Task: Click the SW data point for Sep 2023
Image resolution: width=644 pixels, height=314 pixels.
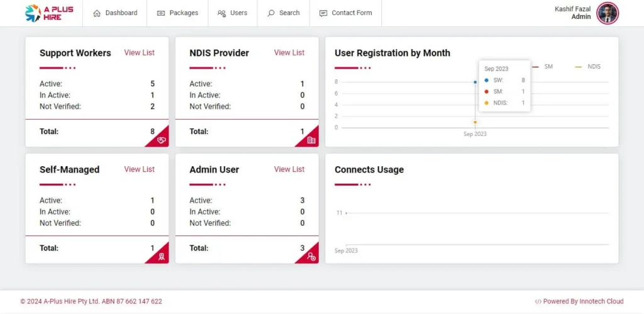Action: point(475,82)
